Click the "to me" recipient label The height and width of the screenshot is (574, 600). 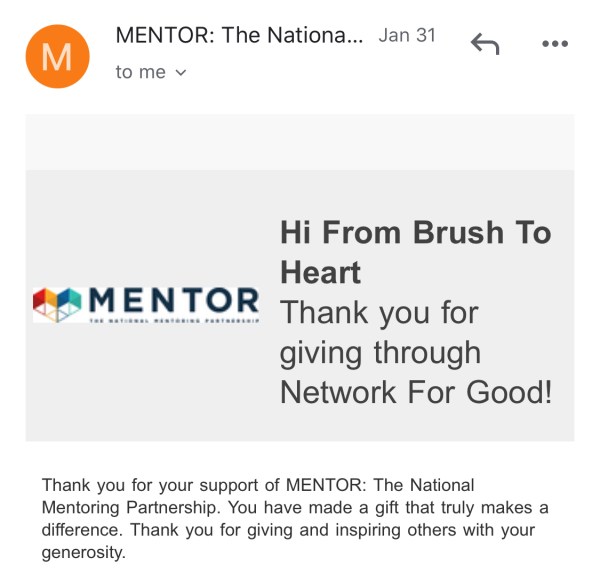[x=140, y=72]
